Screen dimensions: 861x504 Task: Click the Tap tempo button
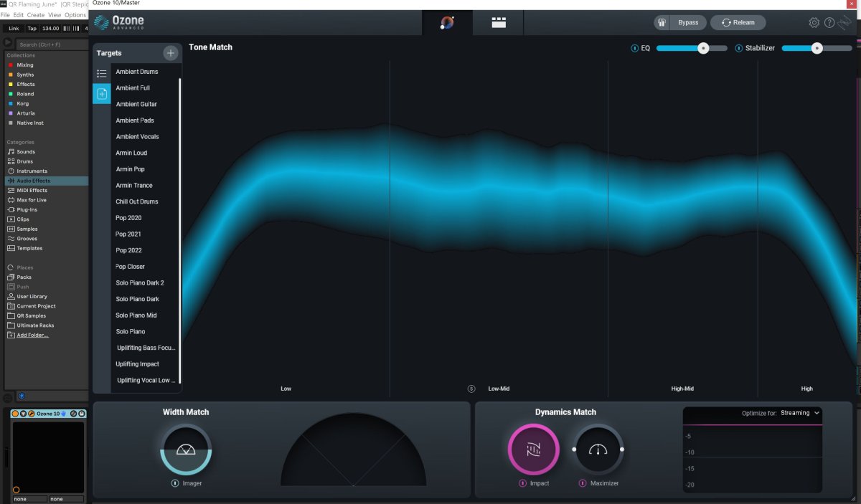(32, 29)
